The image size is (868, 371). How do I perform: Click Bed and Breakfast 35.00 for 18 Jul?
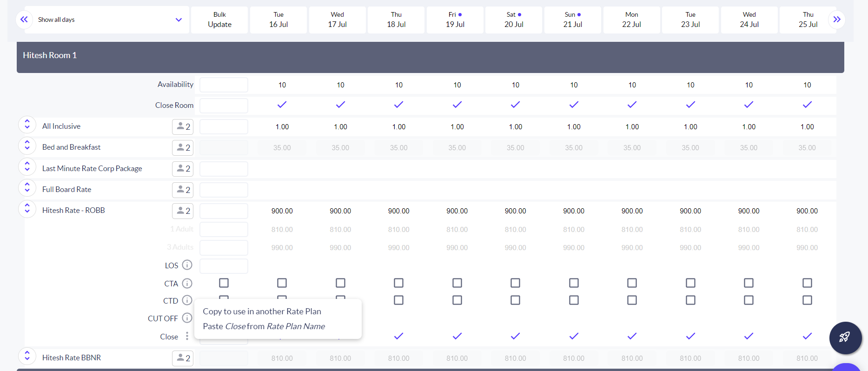tap(398, 148)
